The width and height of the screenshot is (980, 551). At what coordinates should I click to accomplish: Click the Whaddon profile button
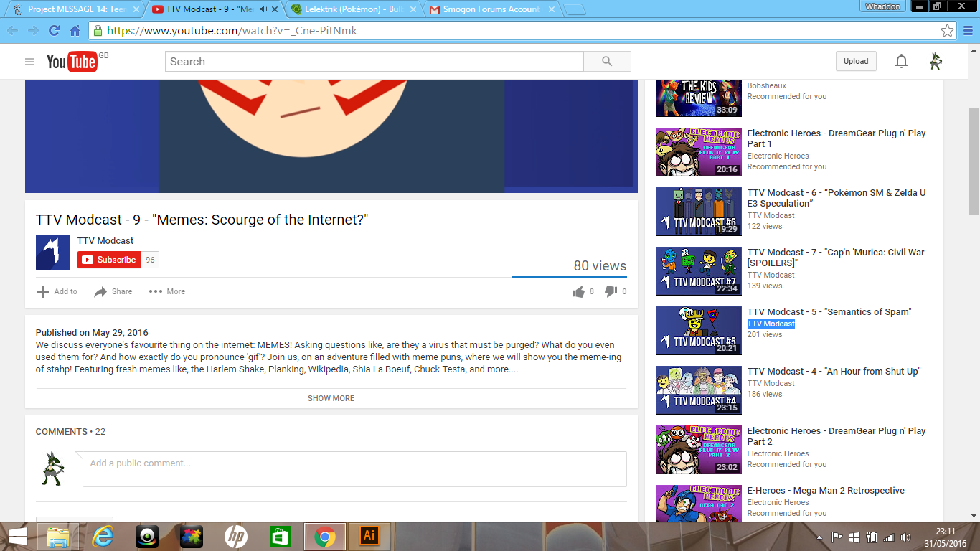pyautogui.click(x=882, y=6)
